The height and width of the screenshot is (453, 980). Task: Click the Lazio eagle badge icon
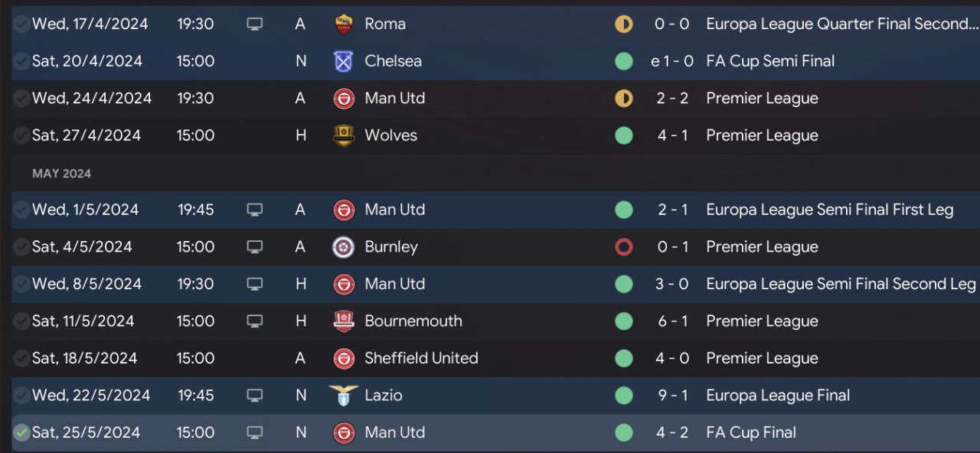click(344, 396)
